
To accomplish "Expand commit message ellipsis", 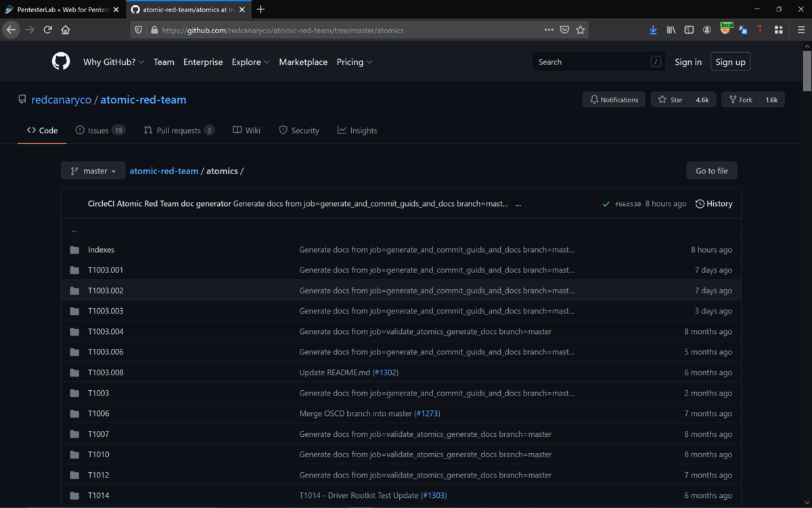I will [x=518, y=204].
